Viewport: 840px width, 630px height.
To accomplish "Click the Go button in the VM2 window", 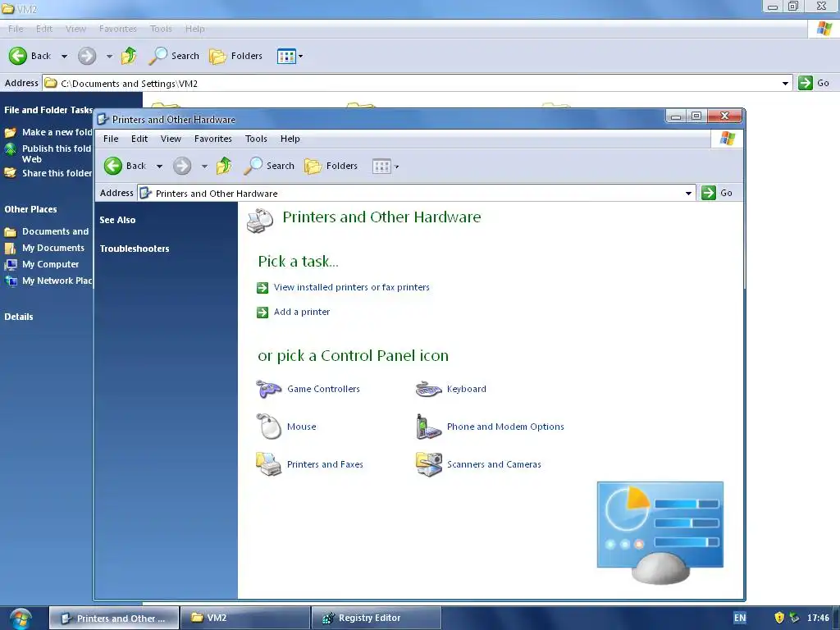I will click(815, 83).
